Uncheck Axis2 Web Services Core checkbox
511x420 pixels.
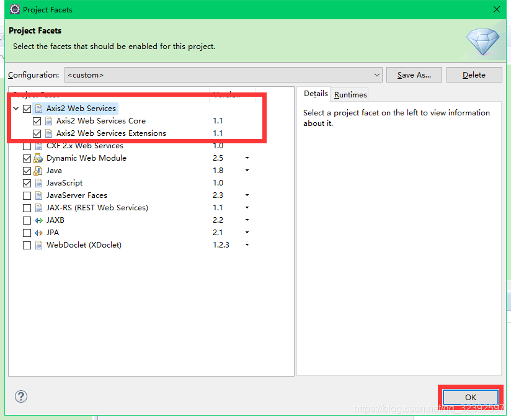[37, 122]
